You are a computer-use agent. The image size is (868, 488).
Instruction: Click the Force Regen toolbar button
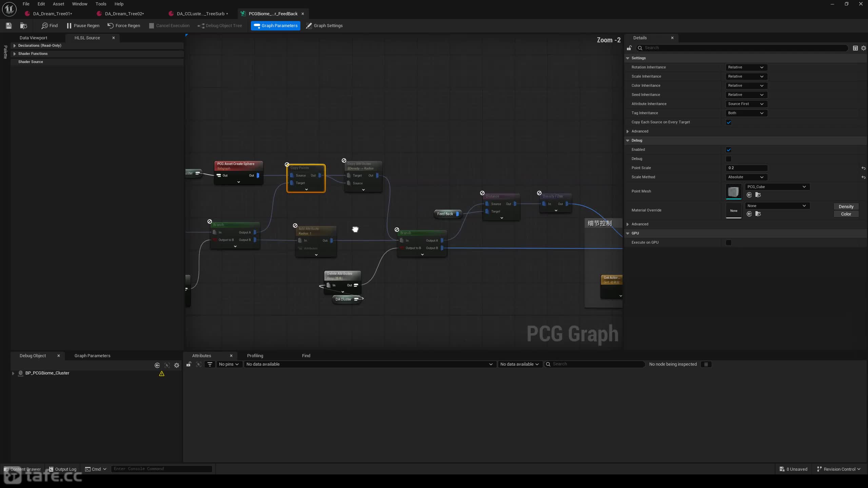[x=124, y=26]
